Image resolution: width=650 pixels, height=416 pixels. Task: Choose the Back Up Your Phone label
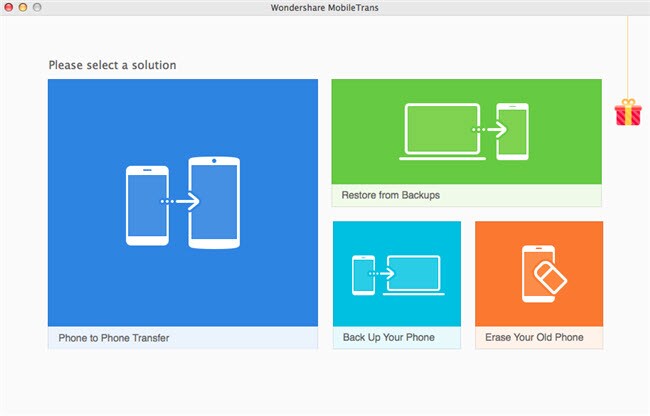(388, 337)
